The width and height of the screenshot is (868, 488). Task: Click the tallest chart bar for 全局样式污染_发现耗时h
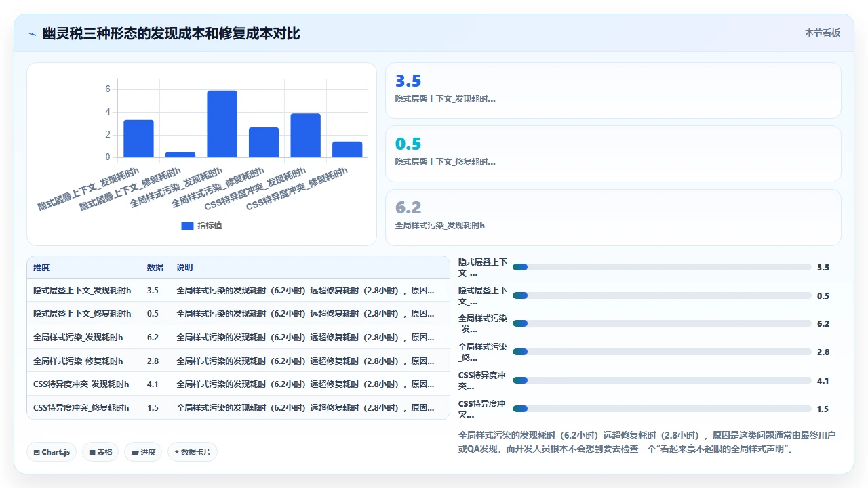[222, 124]
